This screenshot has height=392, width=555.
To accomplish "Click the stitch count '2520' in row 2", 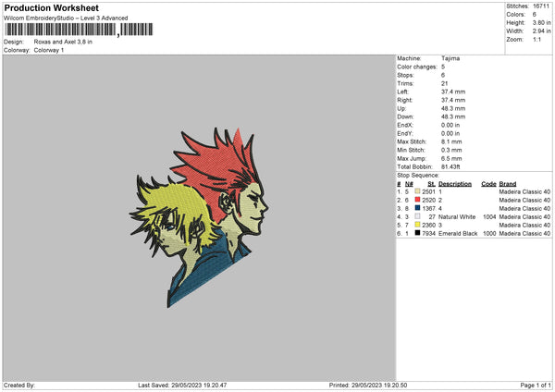I will point(428,201).
